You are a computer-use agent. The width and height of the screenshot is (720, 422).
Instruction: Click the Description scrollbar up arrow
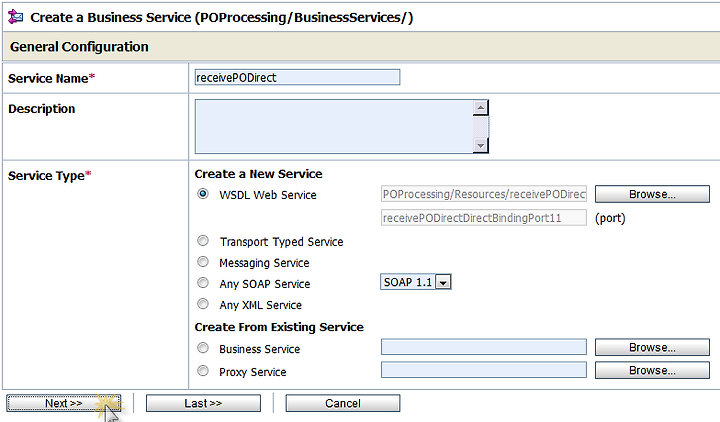pos(480,108)
